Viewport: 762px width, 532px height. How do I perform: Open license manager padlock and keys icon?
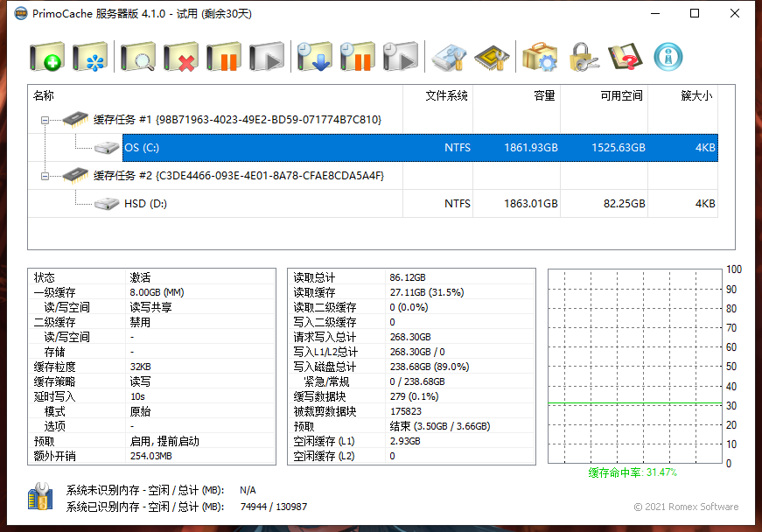(583, 58)
